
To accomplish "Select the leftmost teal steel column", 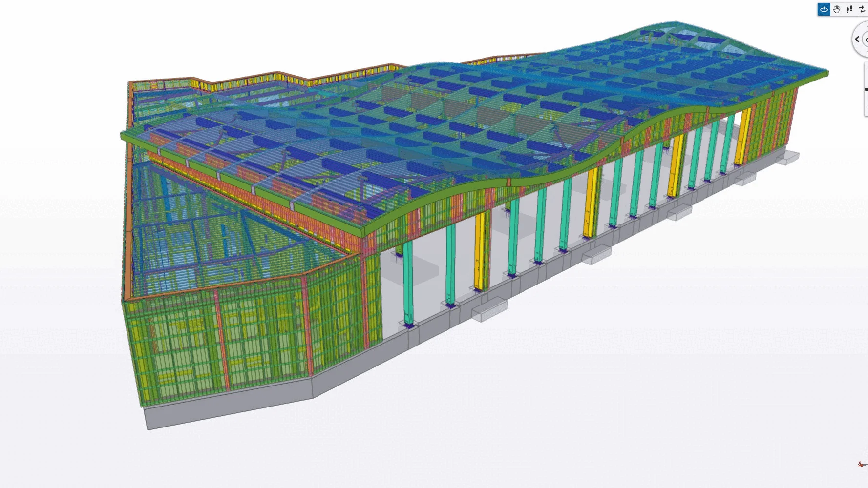I will click(408, 283).
